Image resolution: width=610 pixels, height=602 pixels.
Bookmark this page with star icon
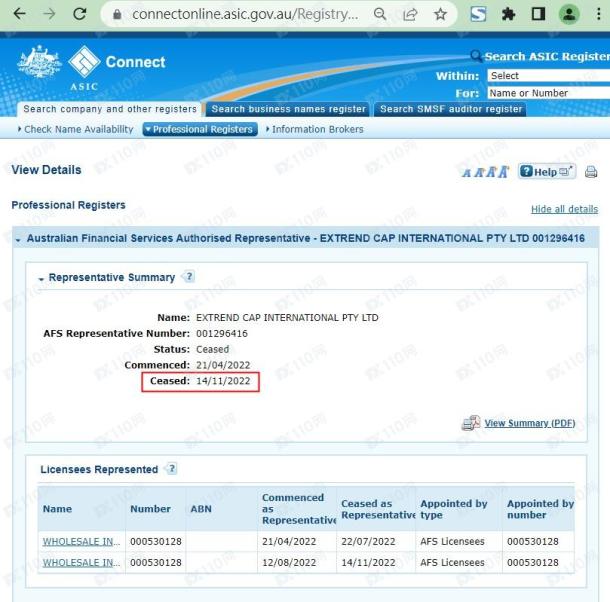pos(440,14)
